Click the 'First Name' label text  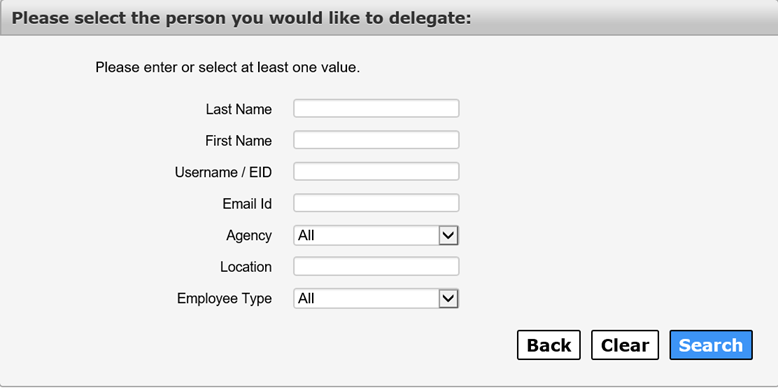pyautogui.click(x=239, y=141)
